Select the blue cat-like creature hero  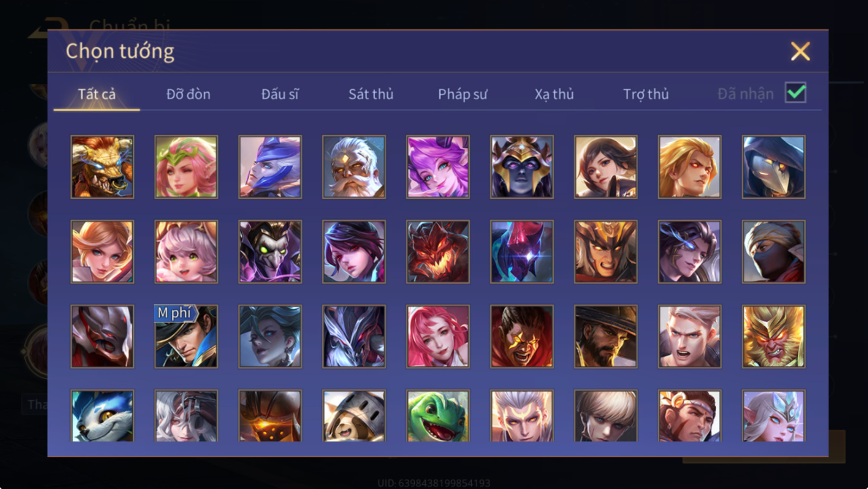(102, 415)
